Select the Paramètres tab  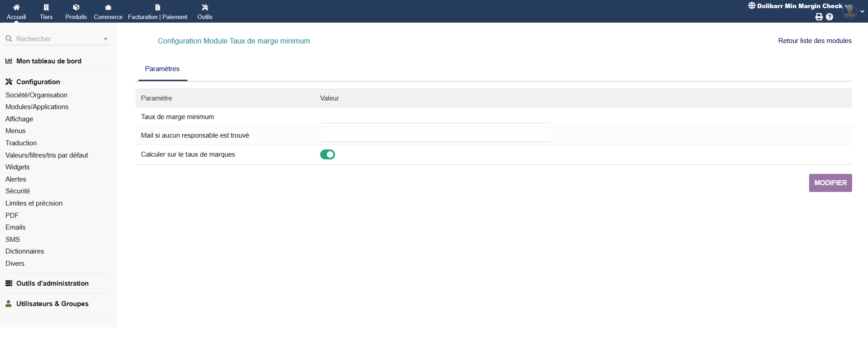pos(162,69)
